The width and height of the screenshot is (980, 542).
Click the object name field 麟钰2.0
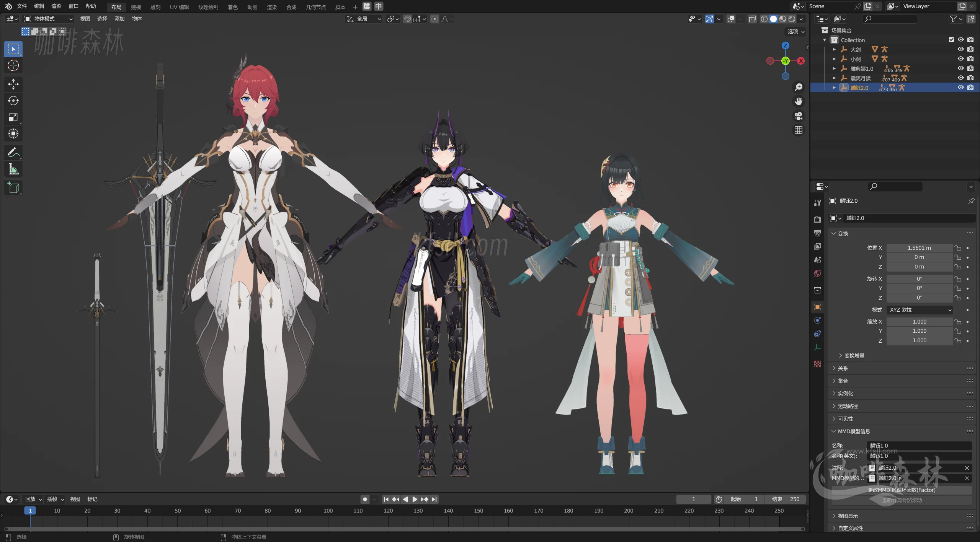909,218
